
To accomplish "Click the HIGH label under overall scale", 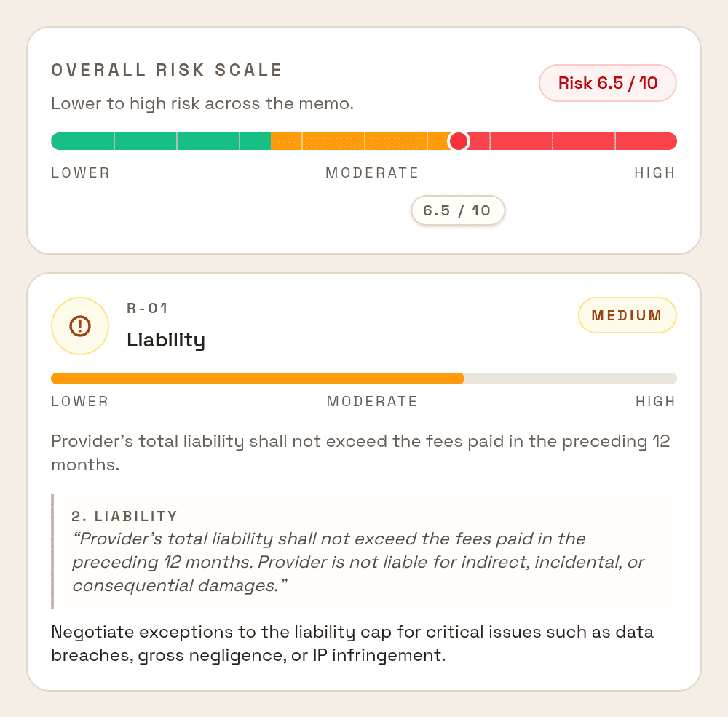I will point(655,173).
